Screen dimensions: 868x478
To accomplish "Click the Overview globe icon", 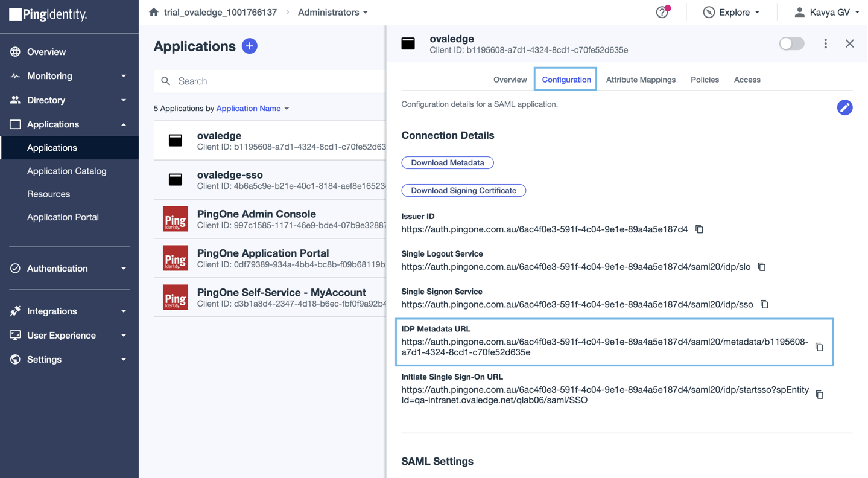I will pyautogui.click(x=15, y=52).
